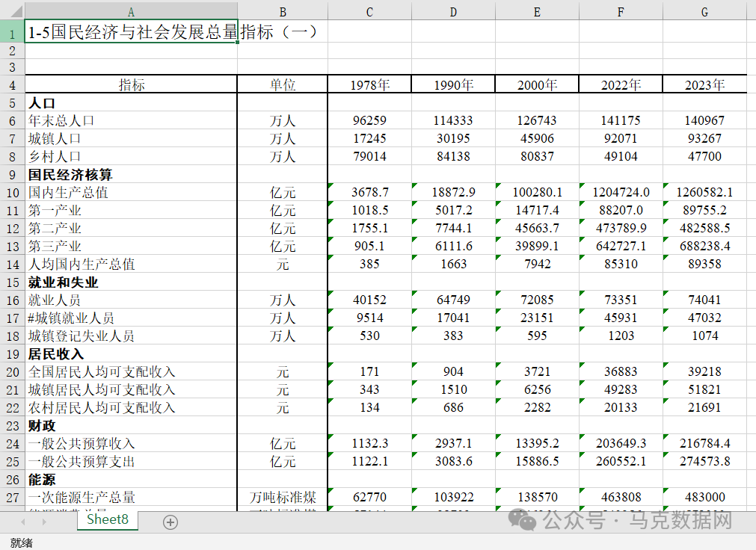Select the title cell 1-5国民经济与社会发展总量指标
Image resolution: width=756 pixels, height=550 pixels.
pyautogui.click(x=131, y=33)
